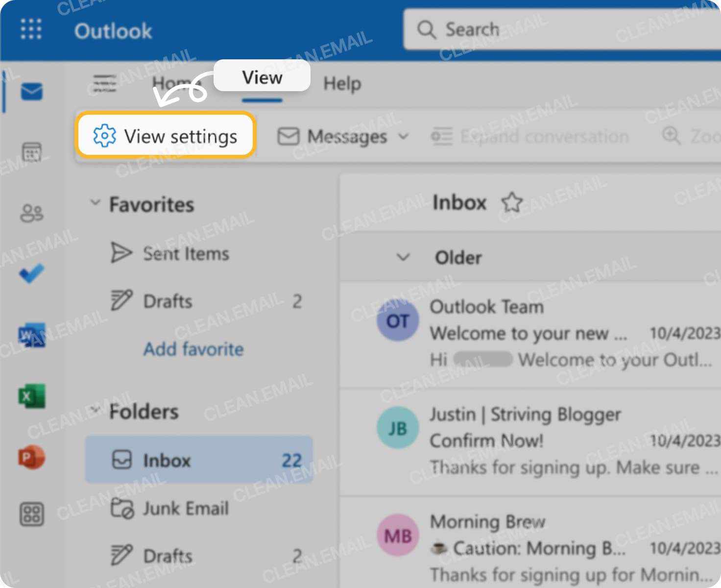Open the Messages dropdown

pos(403,137)
